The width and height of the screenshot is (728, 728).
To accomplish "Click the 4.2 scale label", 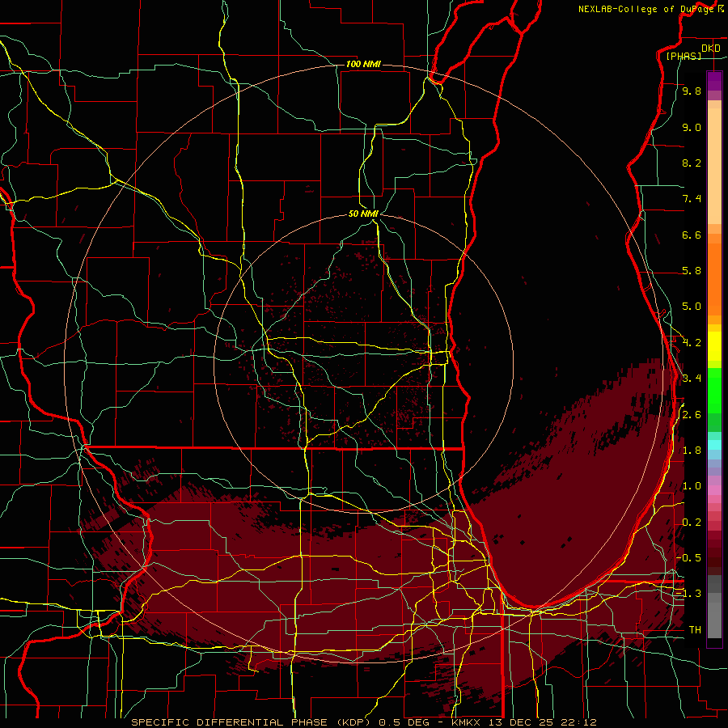I will [692, 343].
